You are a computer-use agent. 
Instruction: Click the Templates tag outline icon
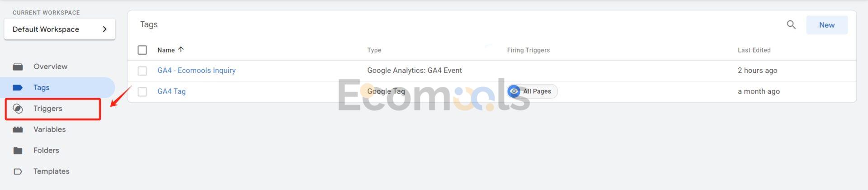tap(18, 171)
